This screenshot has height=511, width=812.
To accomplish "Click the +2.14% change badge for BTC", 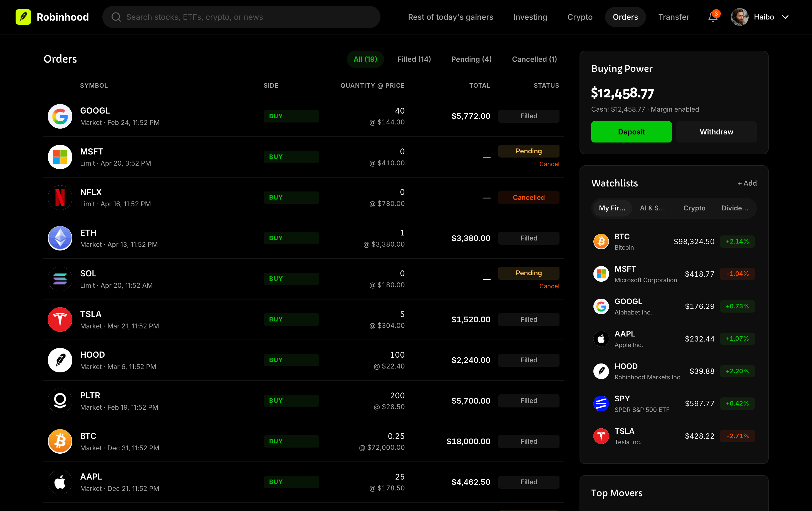I will (x=737, y=242).
